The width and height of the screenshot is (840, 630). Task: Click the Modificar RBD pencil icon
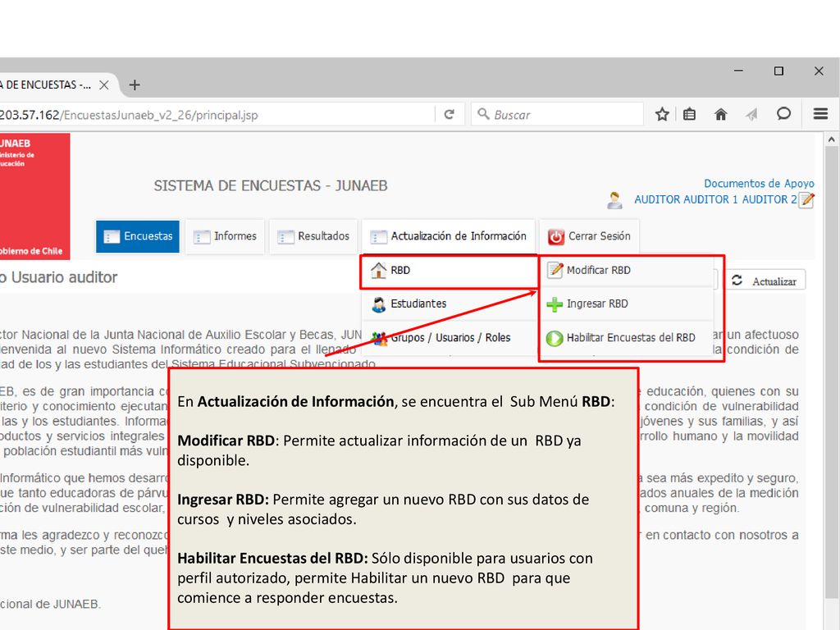point(555,269)
